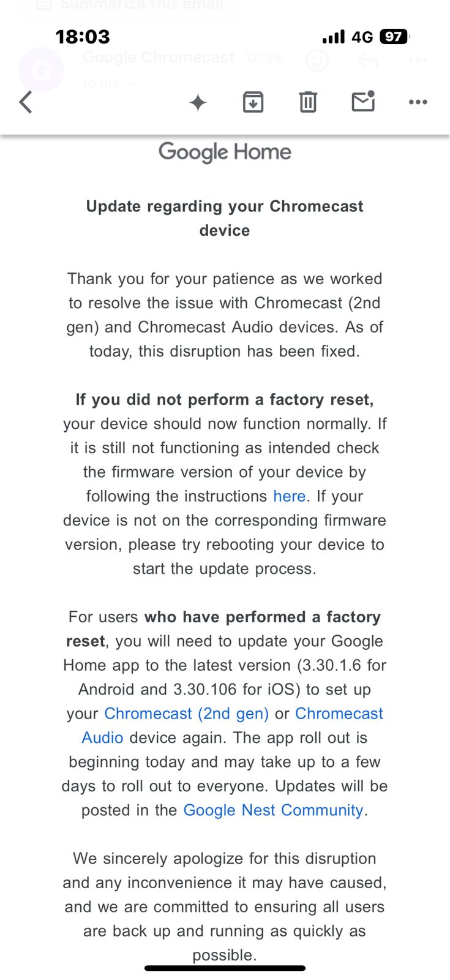
Task: Tap the Google Chromecast sender name
Action: [x=158, y=57]
